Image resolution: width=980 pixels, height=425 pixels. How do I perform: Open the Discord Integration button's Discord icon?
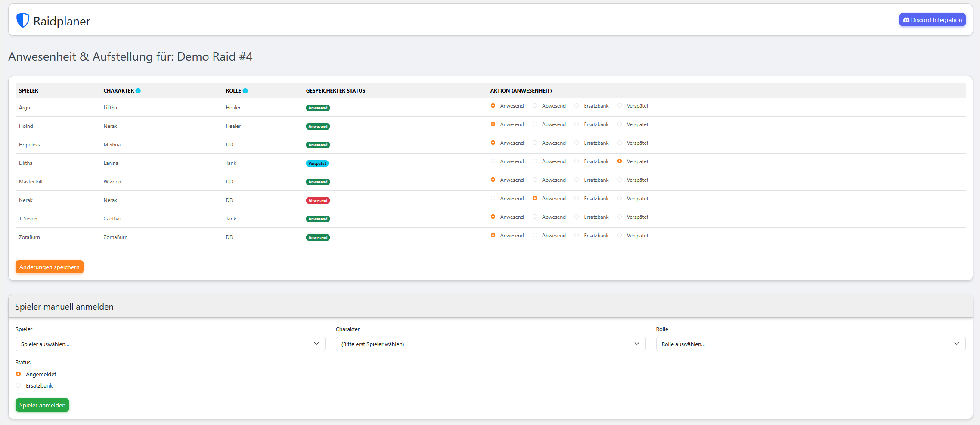906,19
